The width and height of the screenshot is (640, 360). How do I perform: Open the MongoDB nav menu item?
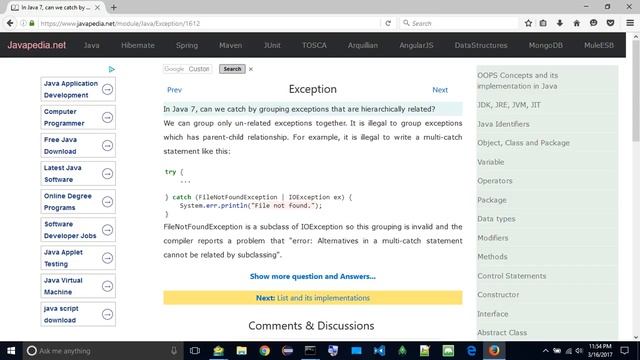pos(546,45)
